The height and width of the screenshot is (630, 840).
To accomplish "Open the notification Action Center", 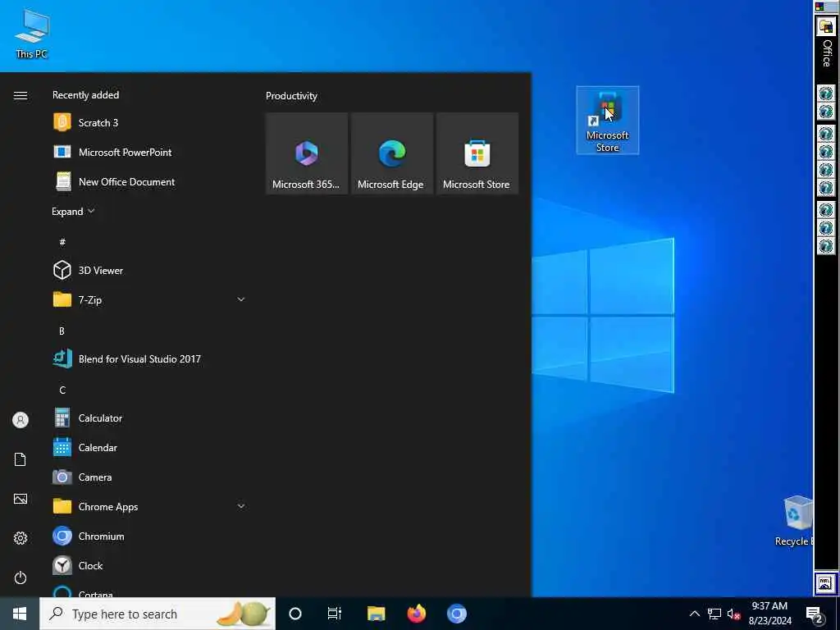I will pos(815,614).
